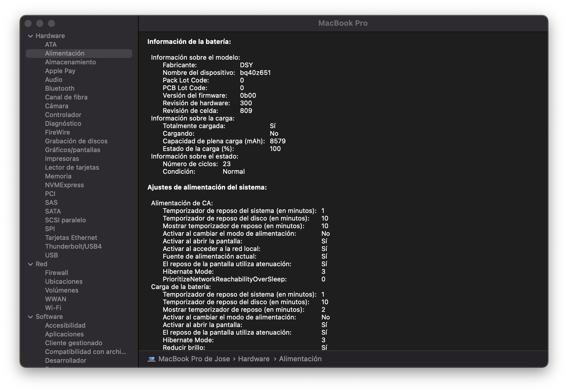
Task: Select Volúmenes under Red
Action: 61,290
